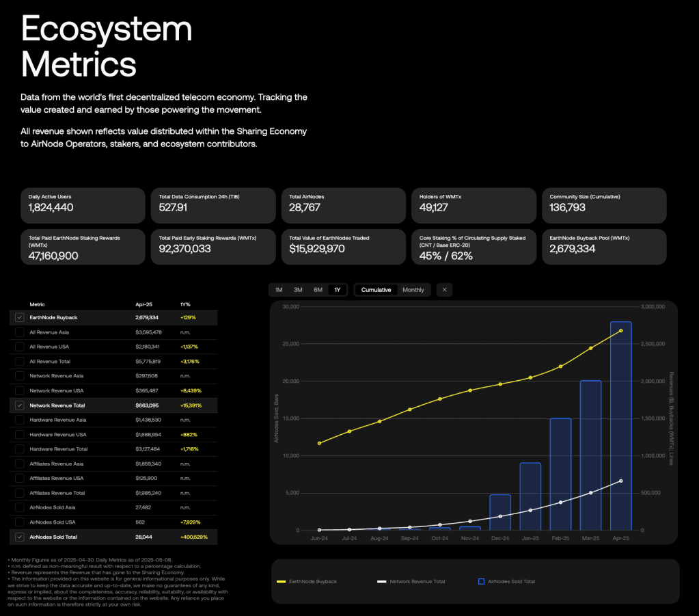The width and height of the screenshot is (699, 616).
Task: Check the Hardware Revenue USA box
Action: pyautogui.click(x=20, y=435)
